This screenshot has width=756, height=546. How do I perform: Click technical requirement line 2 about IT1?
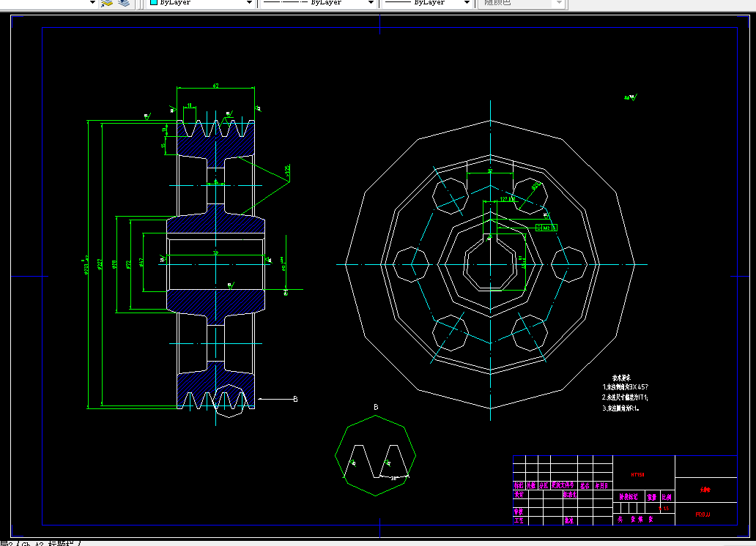[625, 397]
